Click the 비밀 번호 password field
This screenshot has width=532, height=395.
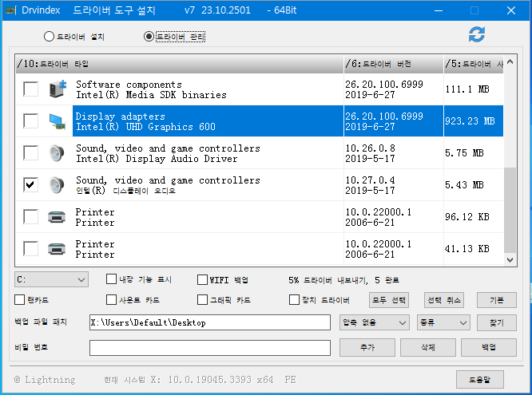[x=209, y=348]
